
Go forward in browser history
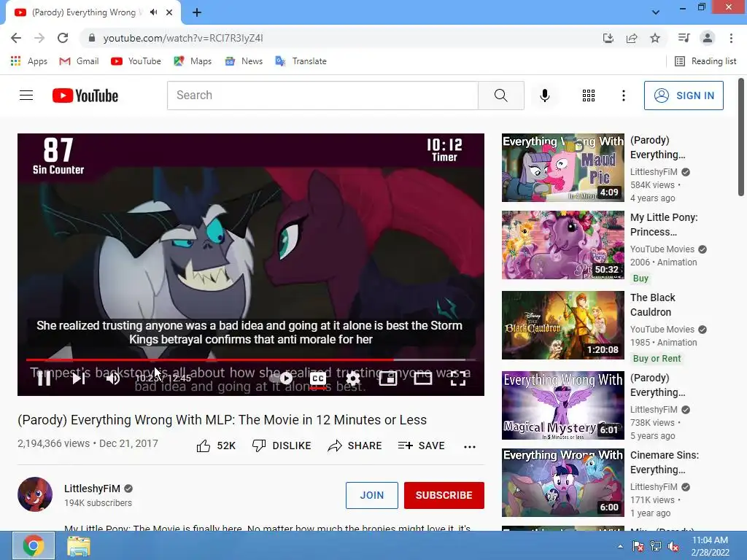pos(39,38)
